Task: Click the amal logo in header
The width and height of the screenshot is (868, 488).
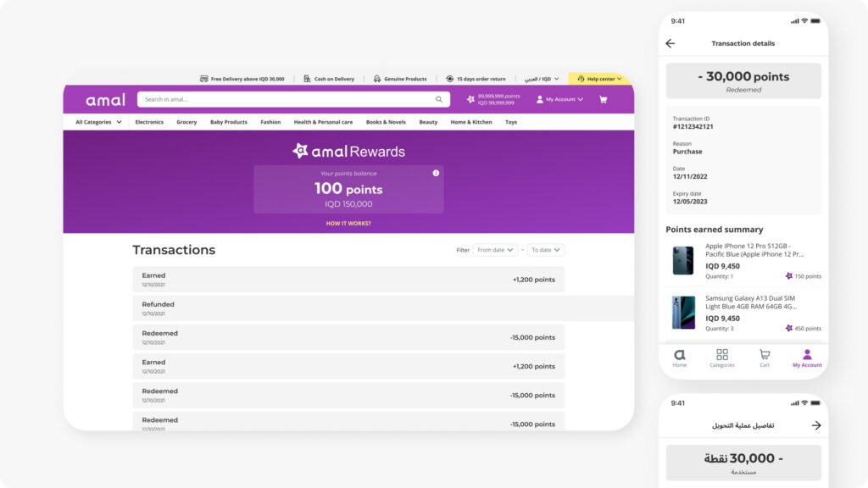Action: click(105, 100)
